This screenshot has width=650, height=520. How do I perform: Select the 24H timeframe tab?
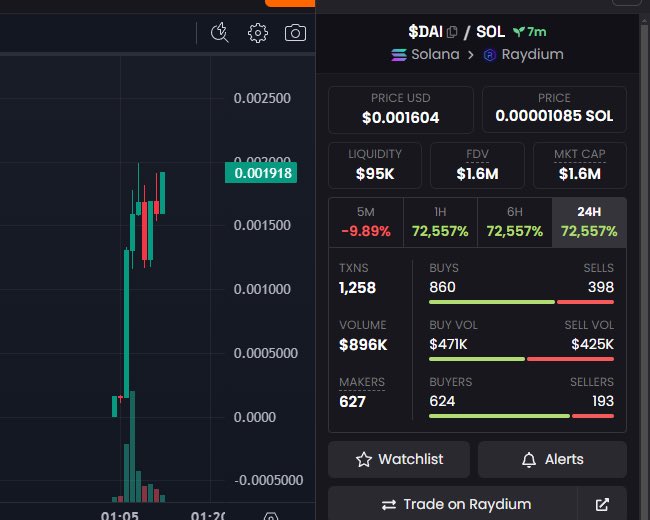[589, 222]
